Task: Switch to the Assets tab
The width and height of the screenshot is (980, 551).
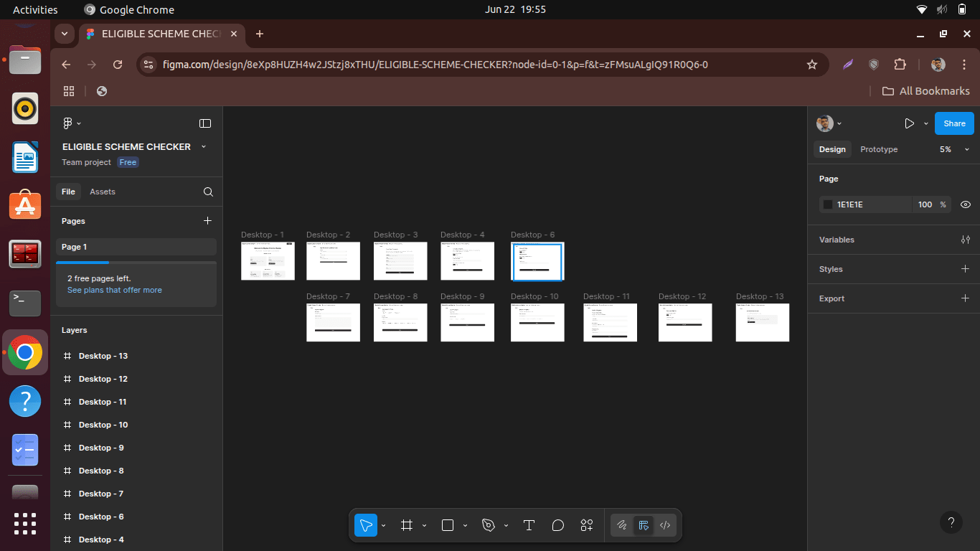Action: [103, 192]
